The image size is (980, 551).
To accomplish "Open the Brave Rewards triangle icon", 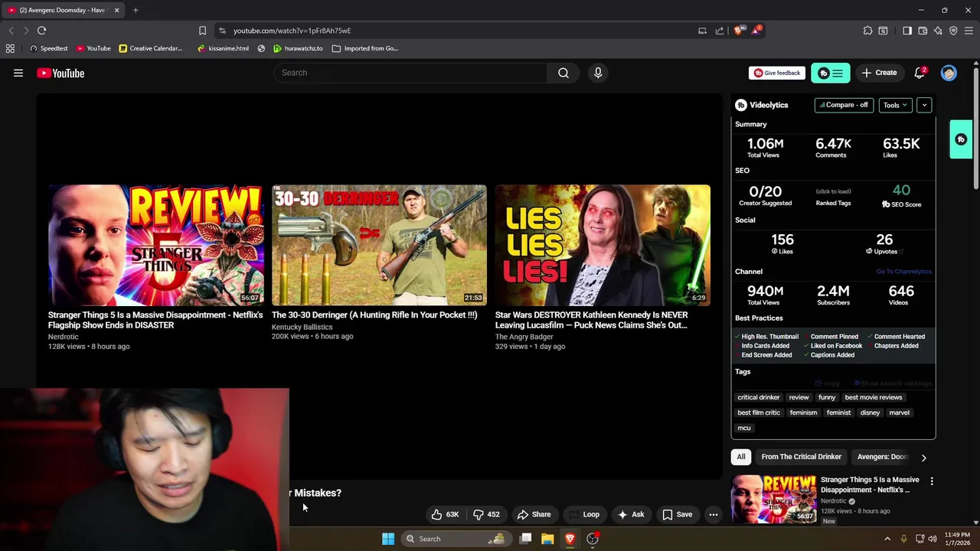I will [x=756, y=31].
